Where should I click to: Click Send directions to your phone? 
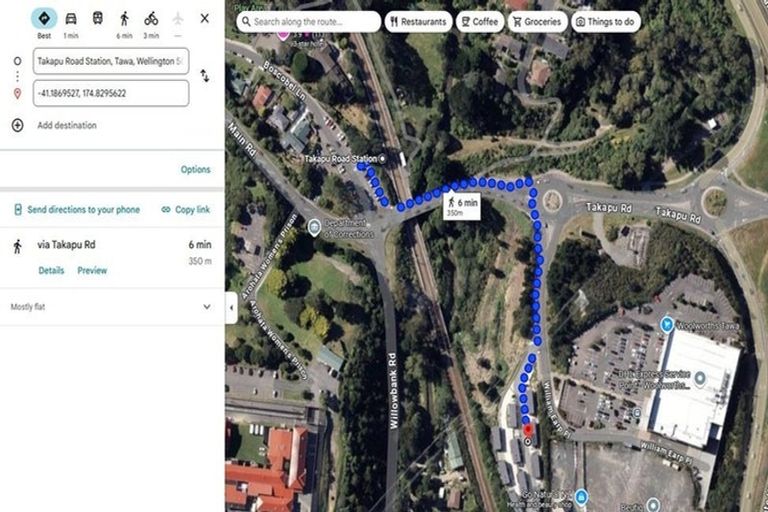point(77,210)
